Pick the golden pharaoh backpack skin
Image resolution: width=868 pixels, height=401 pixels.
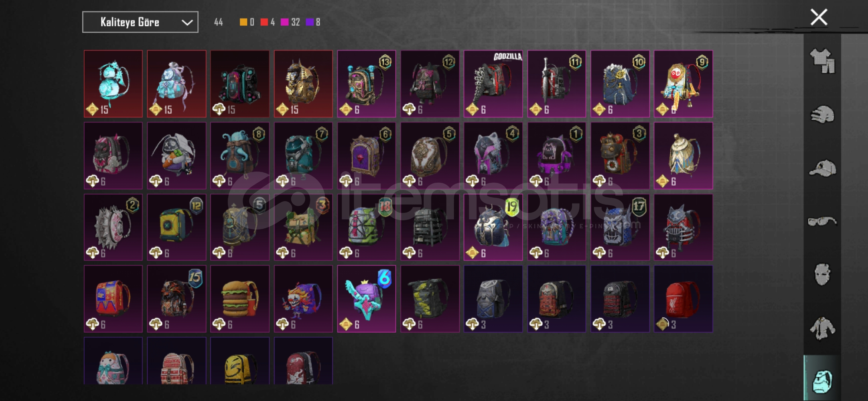pos(303,84)
